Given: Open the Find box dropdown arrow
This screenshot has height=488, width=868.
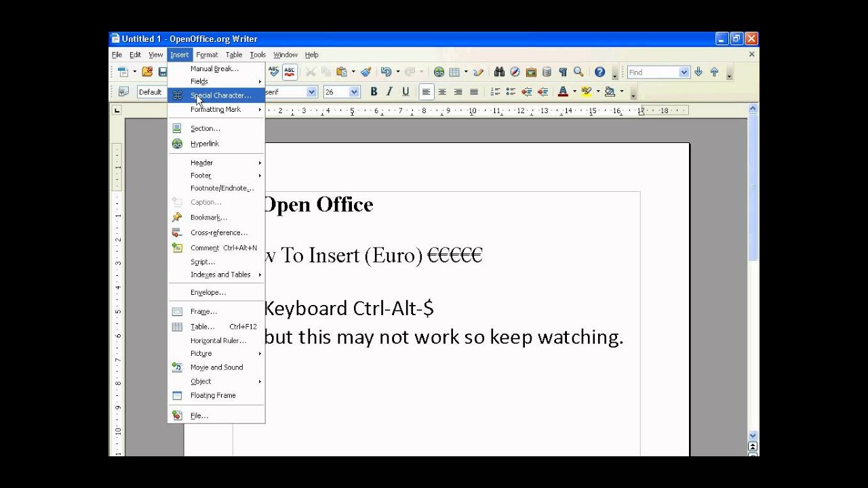Looking at the screenshot, I should coord(684,72).
